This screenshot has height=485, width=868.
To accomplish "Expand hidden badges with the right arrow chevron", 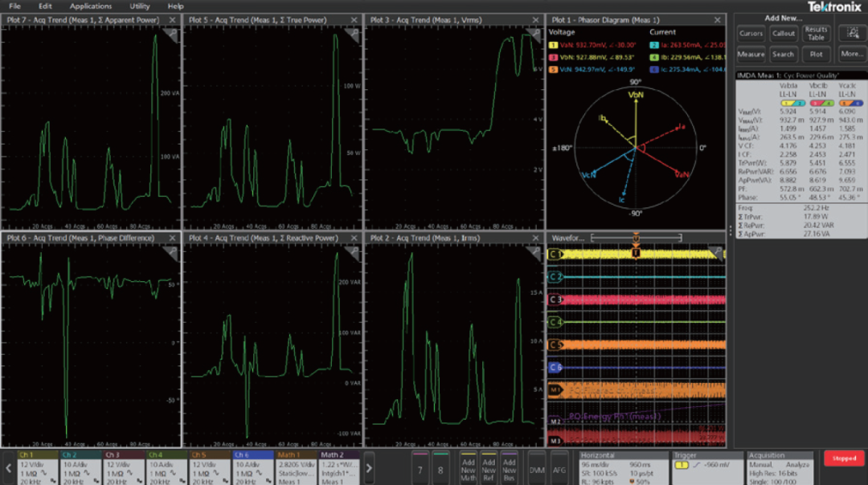I will [369, 467].
